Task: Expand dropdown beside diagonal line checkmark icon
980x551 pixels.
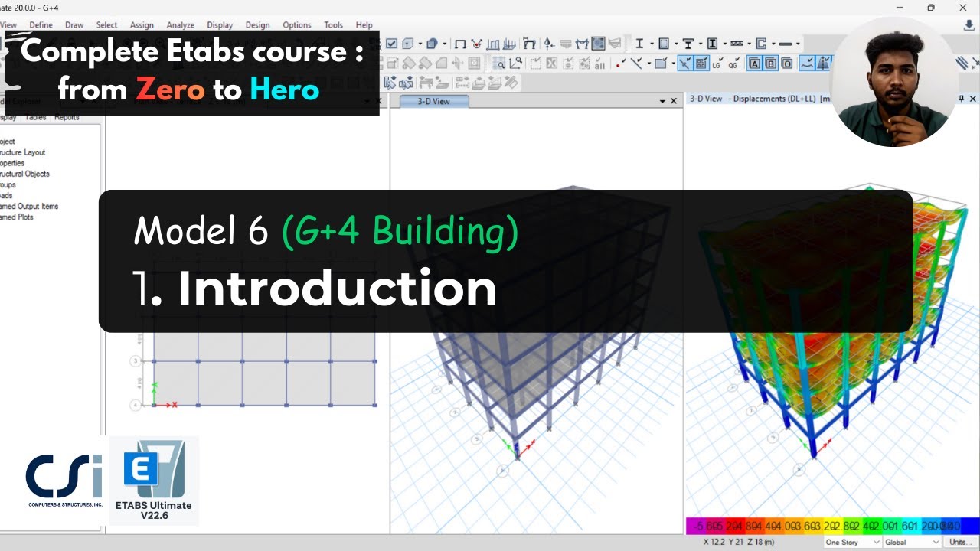Action: pyautogui.click(x=648, y=64)
